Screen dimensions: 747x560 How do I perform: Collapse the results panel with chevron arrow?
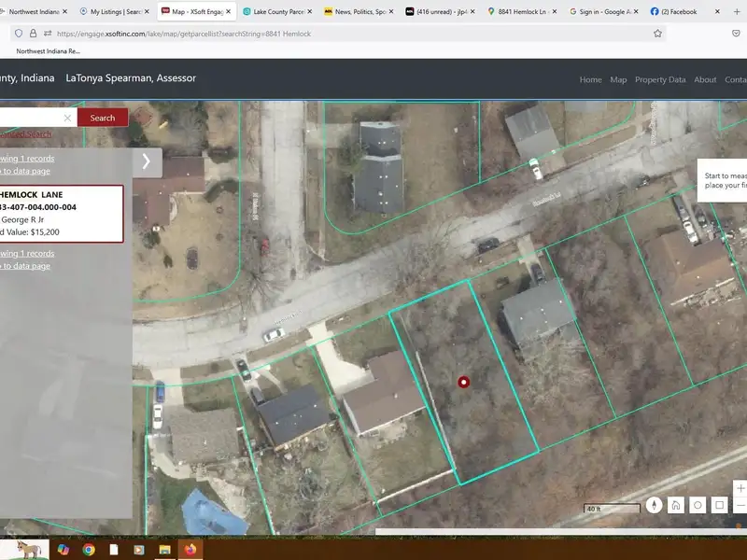147,161
